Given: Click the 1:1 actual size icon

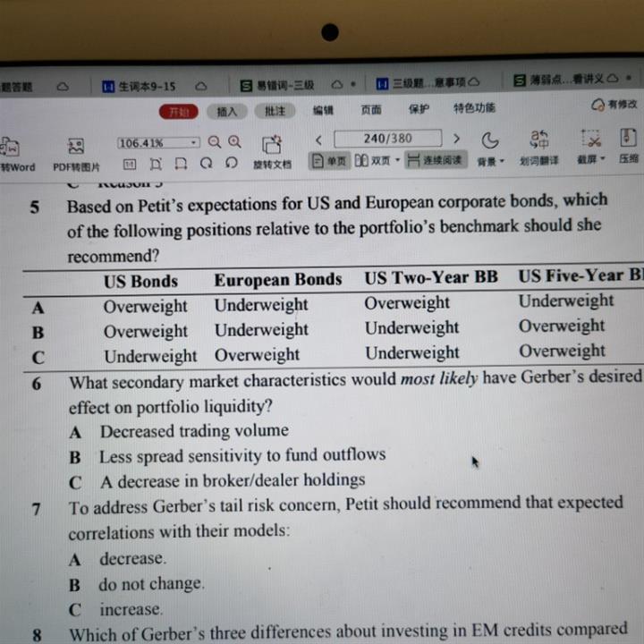Looking at the screenshot, I should [x=129, y=164].
